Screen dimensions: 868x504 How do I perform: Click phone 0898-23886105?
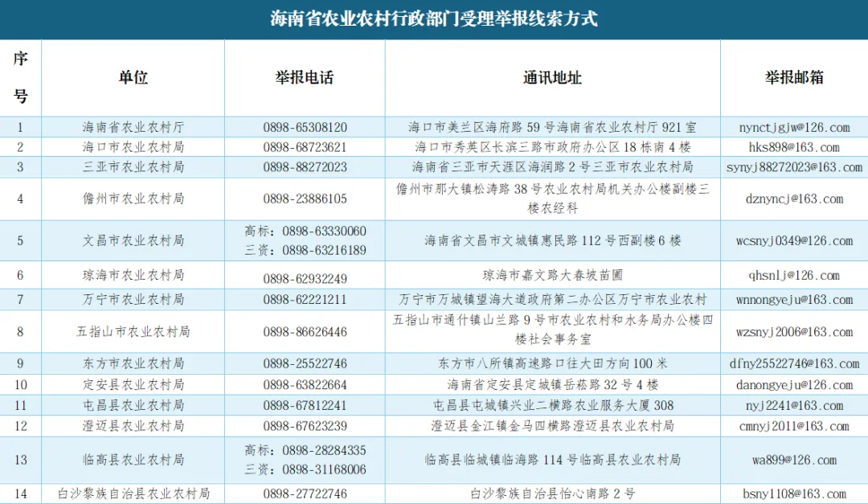tap(305, 199)
